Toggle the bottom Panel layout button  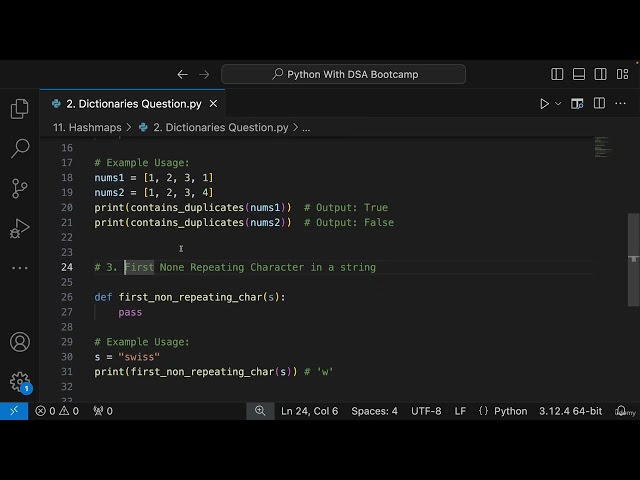(x=579, y=74)
